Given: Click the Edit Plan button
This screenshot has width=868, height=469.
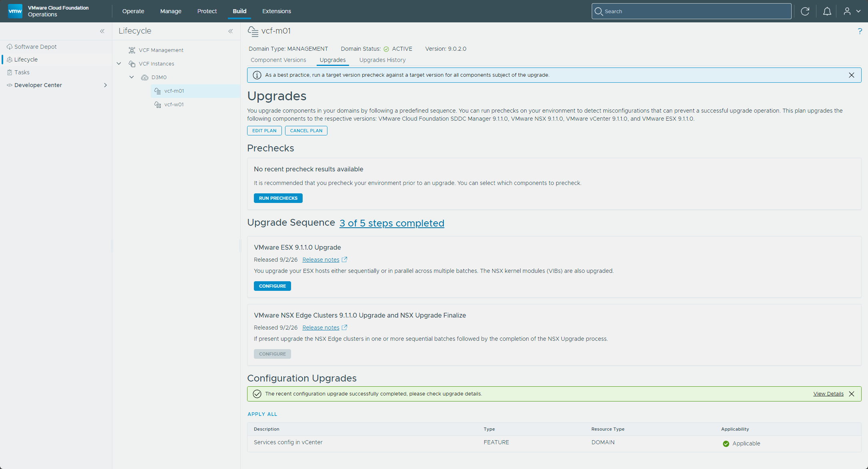Looking at the screenshot, I should tap(264, 131).
